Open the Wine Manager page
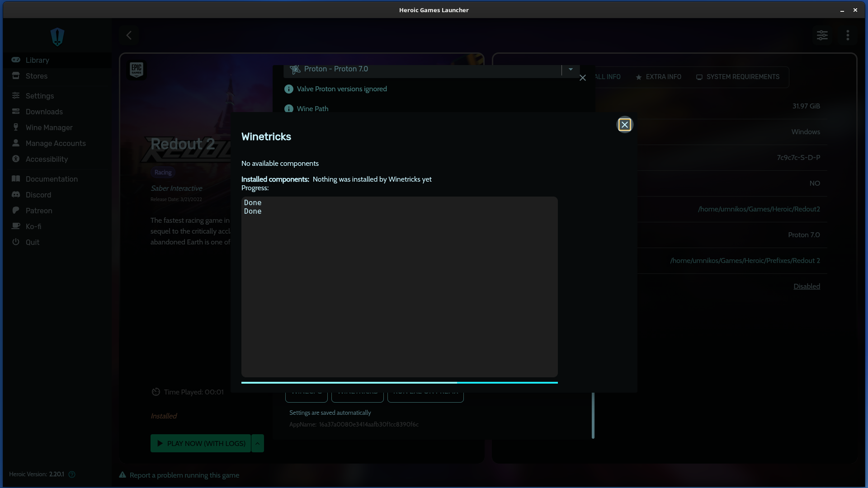This screenshot has height=488, width=868. coord(49,127)
